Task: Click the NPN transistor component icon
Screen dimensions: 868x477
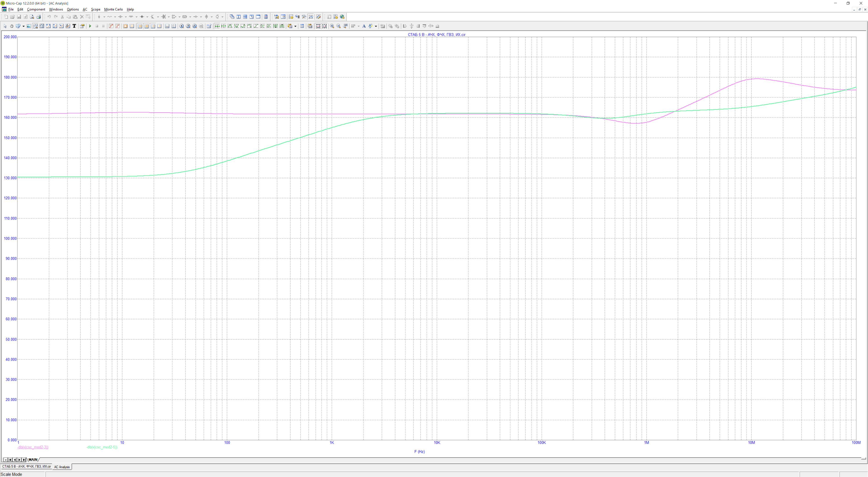Action: click(x=153, y=17)
